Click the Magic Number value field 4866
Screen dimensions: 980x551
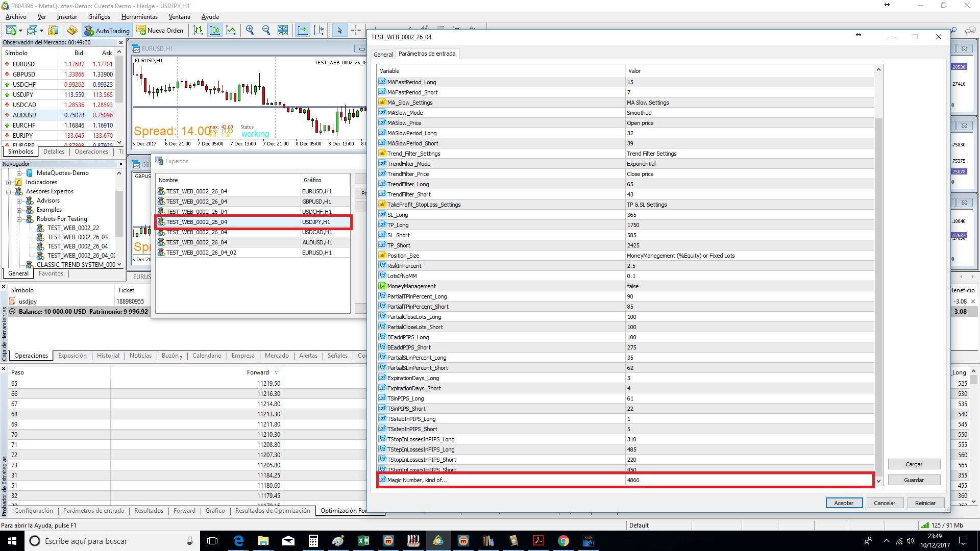749,480
